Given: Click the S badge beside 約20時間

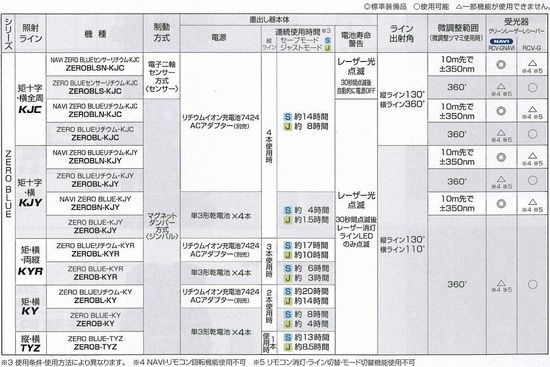Looking at the screenshot, I should pyautogui.click(x=288, y=292).
